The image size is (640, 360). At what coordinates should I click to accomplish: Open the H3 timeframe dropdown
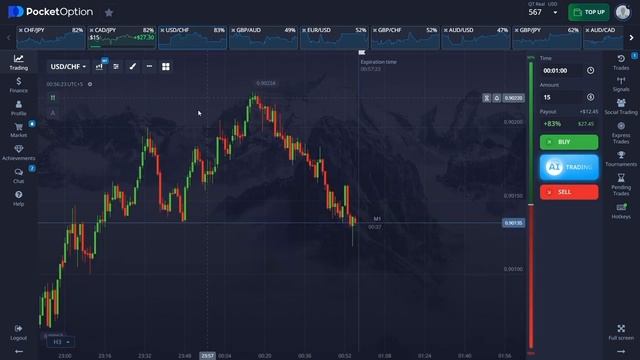pyautogui.click(x=61, y=342)
